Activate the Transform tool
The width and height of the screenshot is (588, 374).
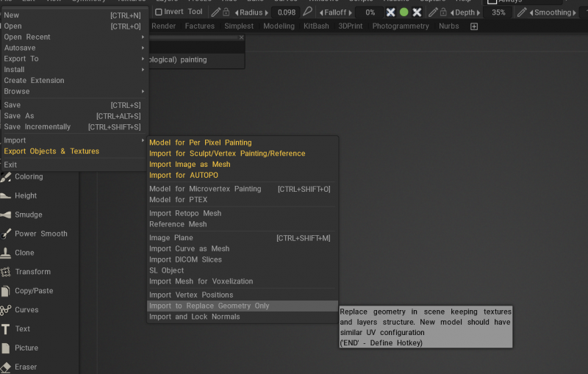click(x=32, y=272)
